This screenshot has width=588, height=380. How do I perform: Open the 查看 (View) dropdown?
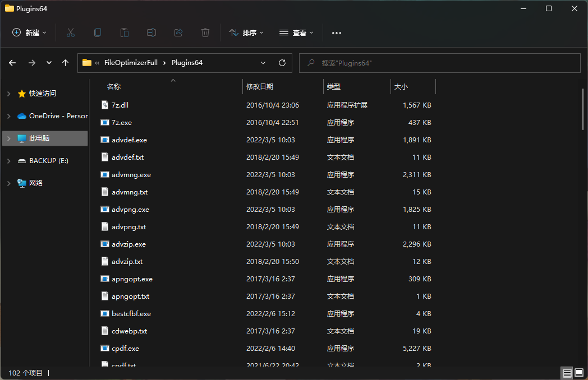pyautogui.click(x=296, y=33)
